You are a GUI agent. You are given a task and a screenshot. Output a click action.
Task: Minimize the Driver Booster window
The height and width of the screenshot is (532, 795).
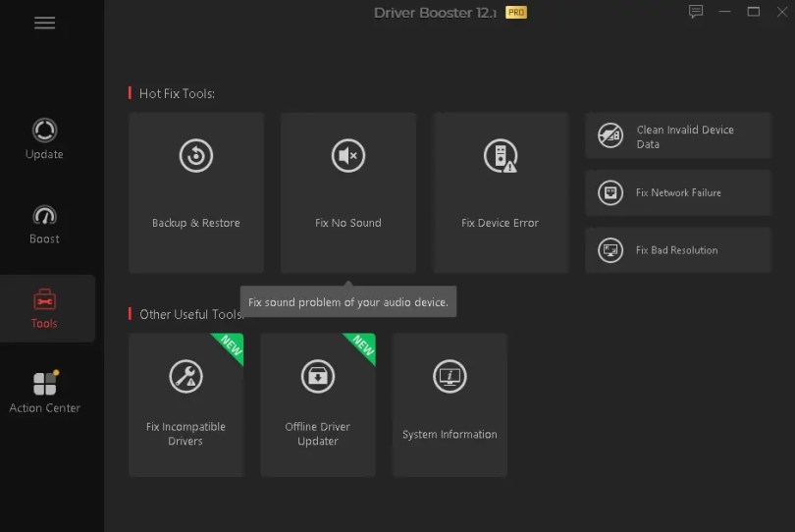pyautogui.click(x=725, y=11)
